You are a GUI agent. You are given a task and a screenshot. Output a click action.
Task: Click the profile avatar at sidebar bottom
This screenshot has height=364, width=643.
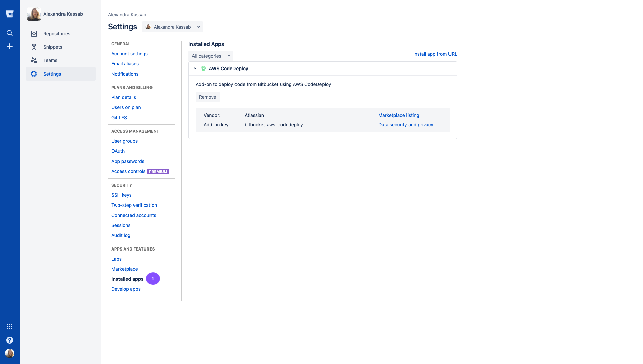click(x=10, y=353)
